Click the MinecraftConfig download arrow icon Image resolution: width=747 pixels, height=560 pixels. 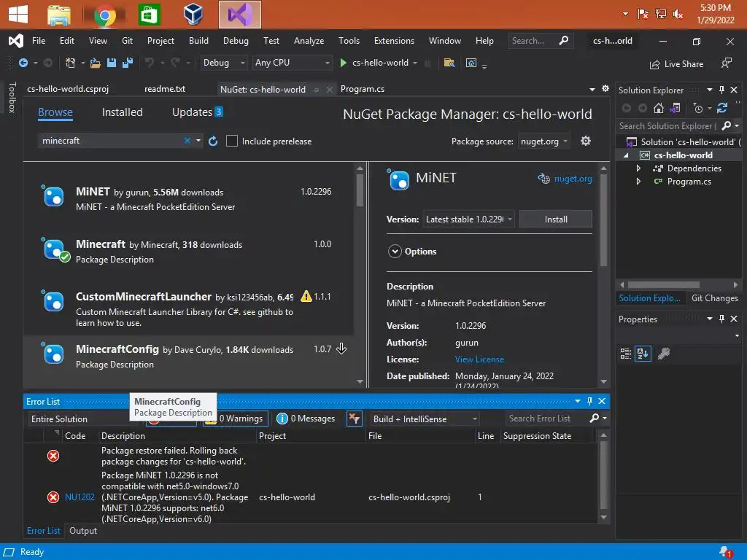(341, 349)
